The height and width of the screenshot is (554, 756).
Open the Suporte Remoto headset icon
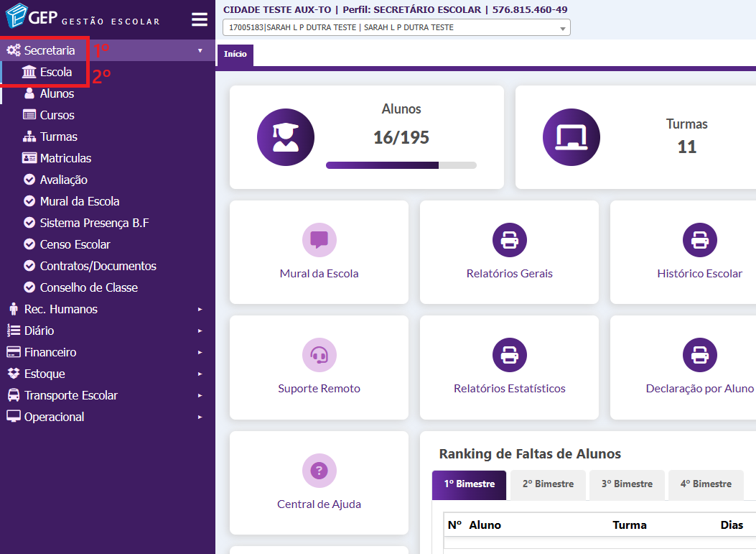coord(319,355)
